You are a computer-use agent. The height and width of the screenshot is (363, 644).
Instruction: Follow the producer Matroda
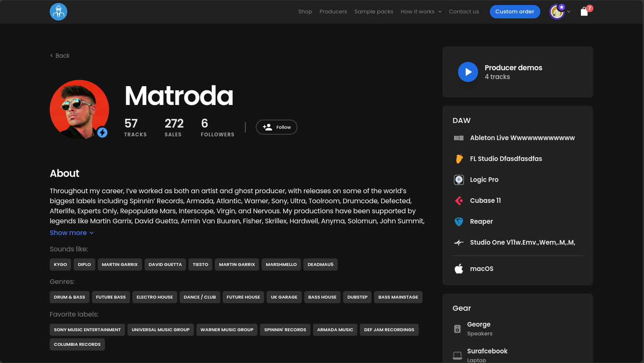[x=276, y=127]
